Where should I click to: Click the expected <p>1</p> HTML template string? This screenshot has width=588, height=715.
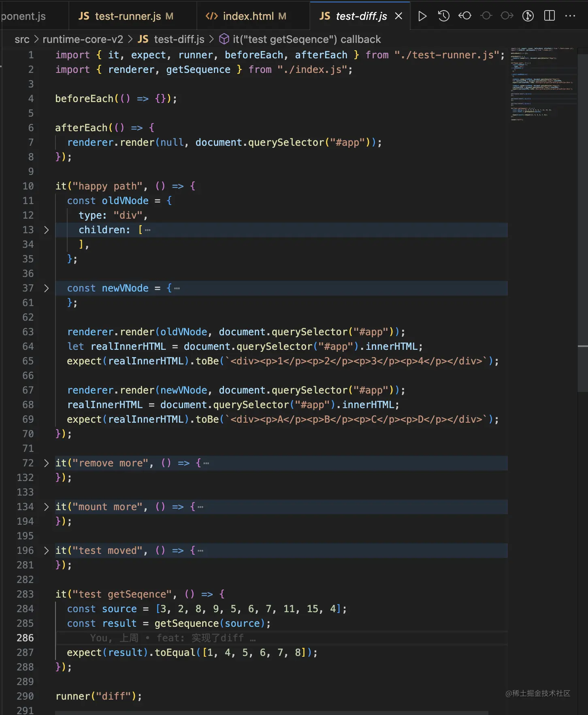(356, 361)
